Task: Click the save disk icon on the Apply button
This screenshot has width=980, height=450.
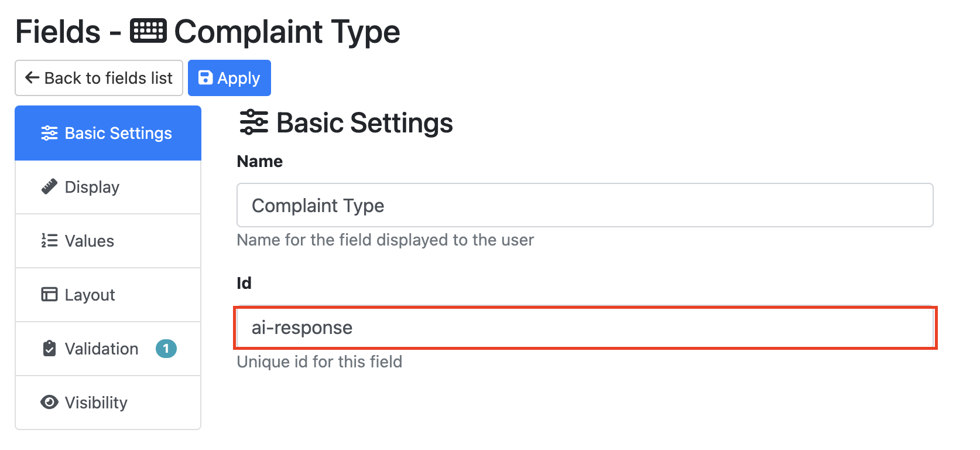Action: click(205, 78)
